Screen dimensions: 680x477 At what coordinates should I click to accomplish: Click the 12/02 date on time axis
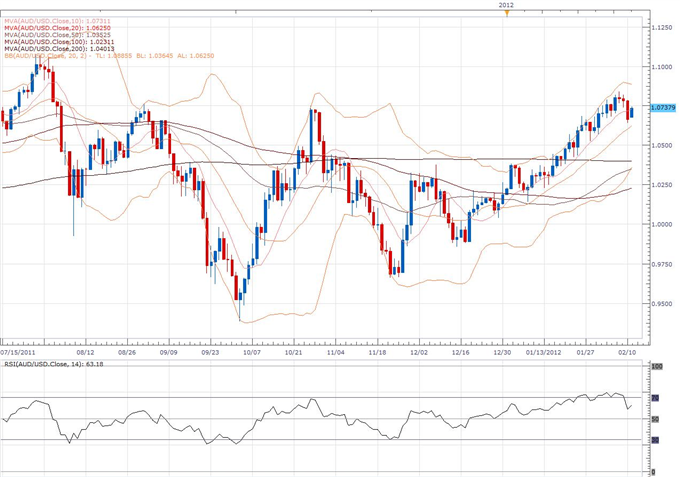click(x=420, y=352)
